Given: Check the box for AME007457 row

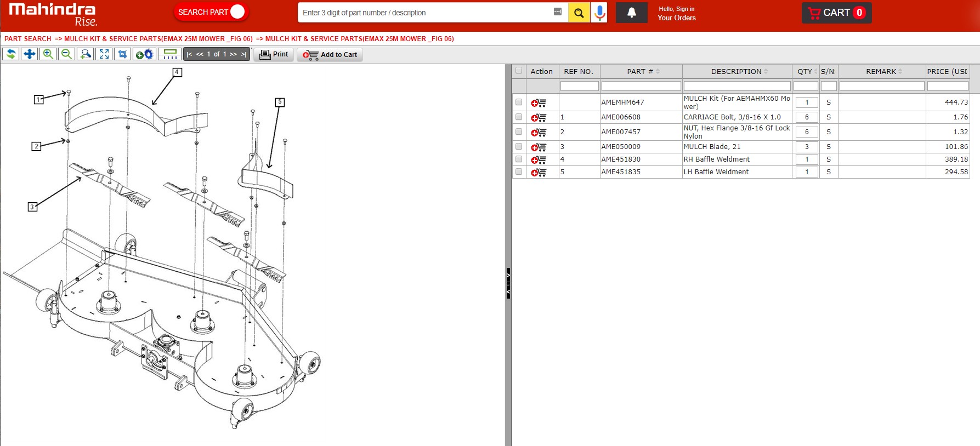Looking at the screenshot, I should 519,131.
